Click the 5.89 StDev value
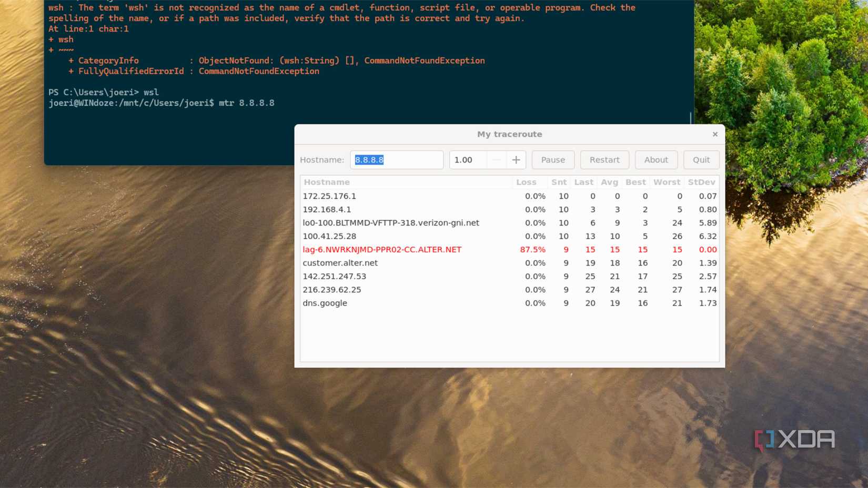The width and height of the screenshot is (868, 488). pos(708,223)
